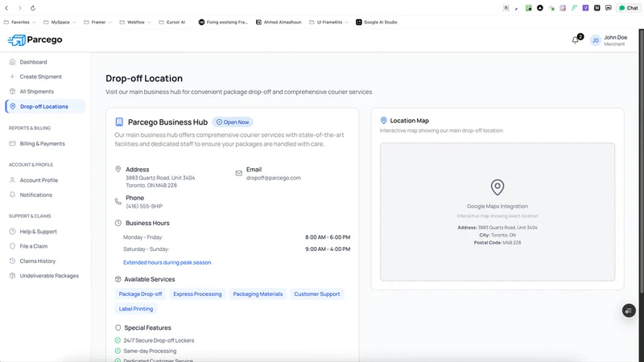Click Extended hours during peak season link
644x362 pixels.
[167, 262]
